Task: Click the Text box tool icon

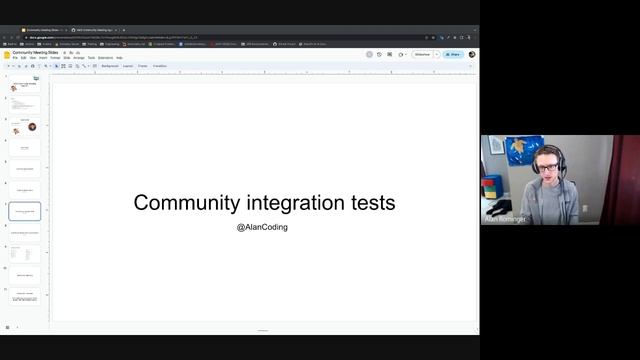Action: click(63, 66)
